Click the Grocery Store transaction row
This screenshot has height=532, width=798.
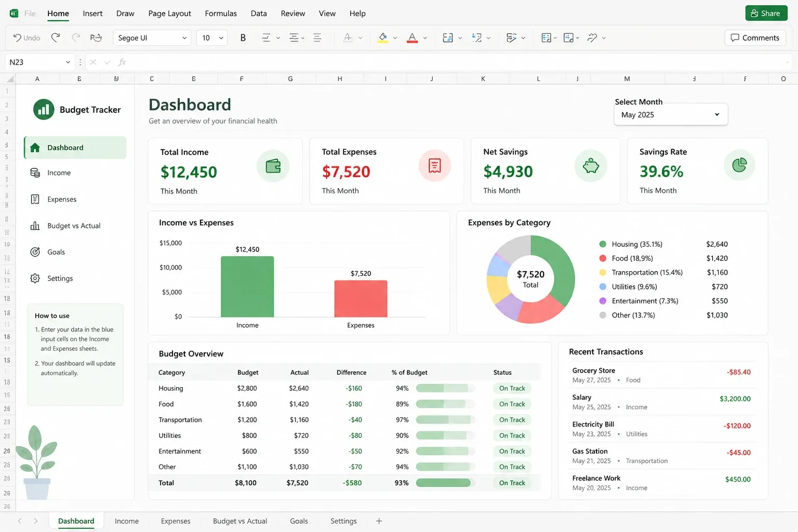(x=661, y=375)
